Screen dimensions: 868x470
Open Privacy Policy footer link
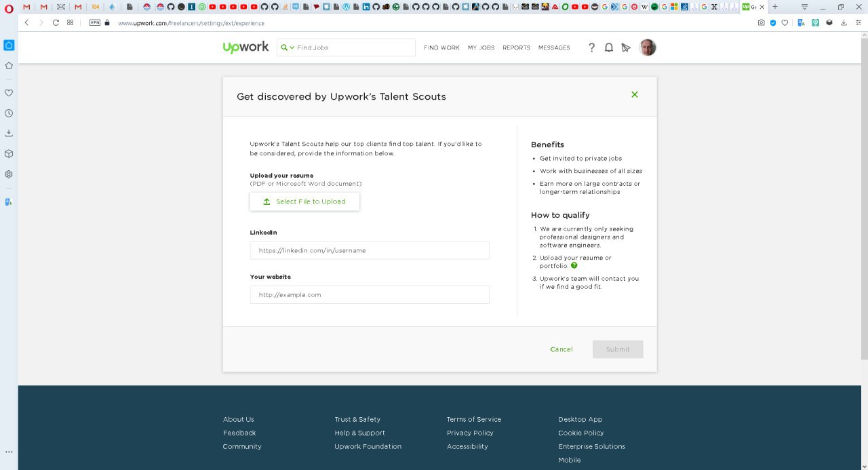tap(470, 433)
